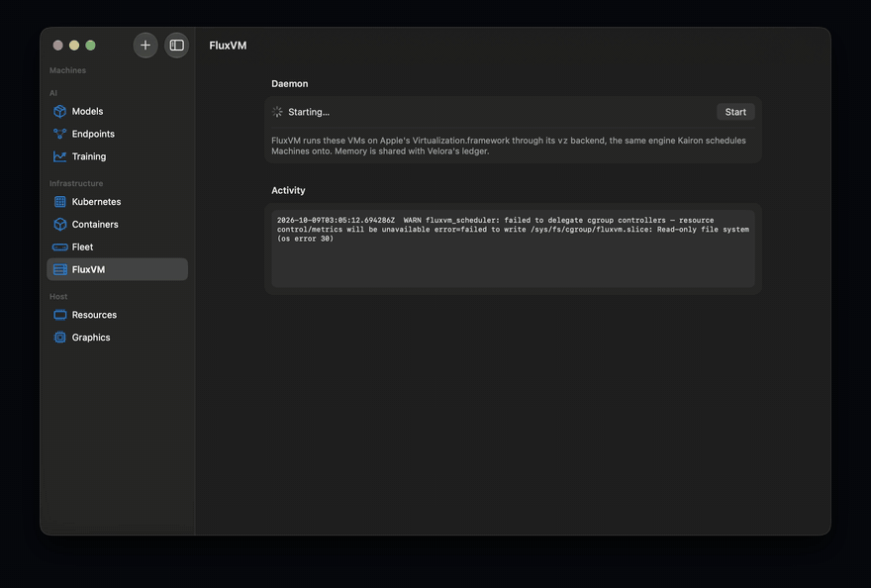Click the Kubernetes grid icon
The height and width of the screenshot is (588, 871).
click(59, 202)
